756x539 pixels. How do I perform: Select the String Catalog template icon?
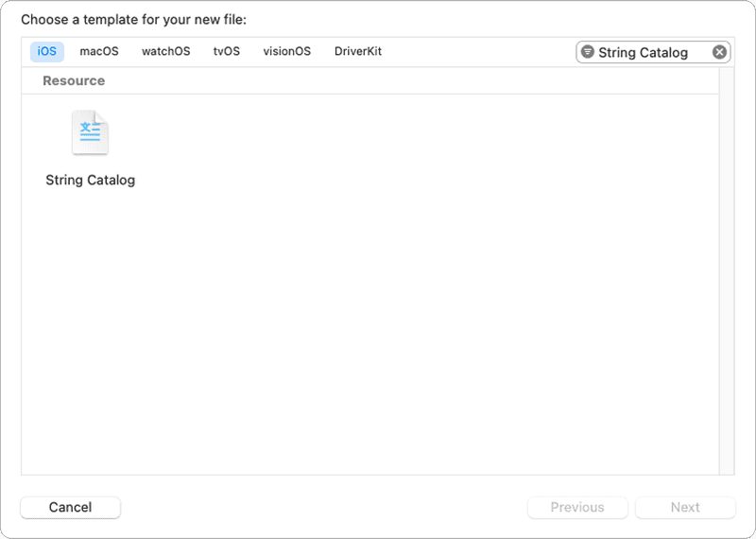[x=90, y=132]
